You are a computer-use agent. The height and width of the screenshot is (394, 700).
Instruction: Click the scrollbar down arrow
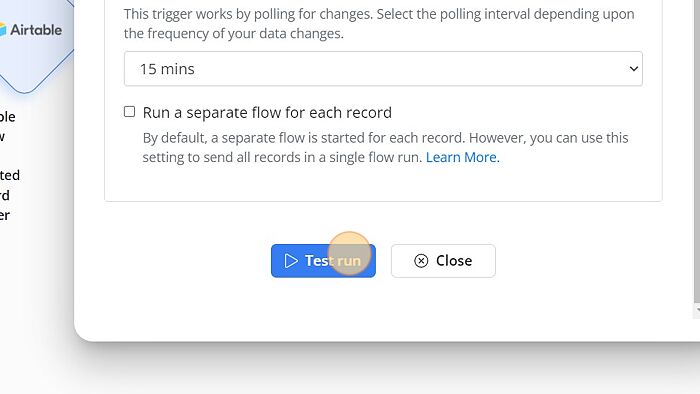point(697,310)
